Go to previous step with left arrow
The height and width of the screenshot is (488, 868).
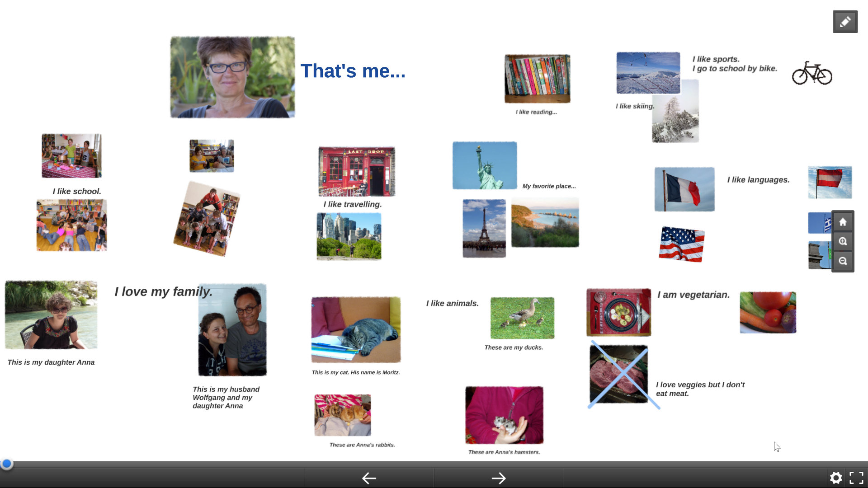pyautogui.click(x=369, y=478)
